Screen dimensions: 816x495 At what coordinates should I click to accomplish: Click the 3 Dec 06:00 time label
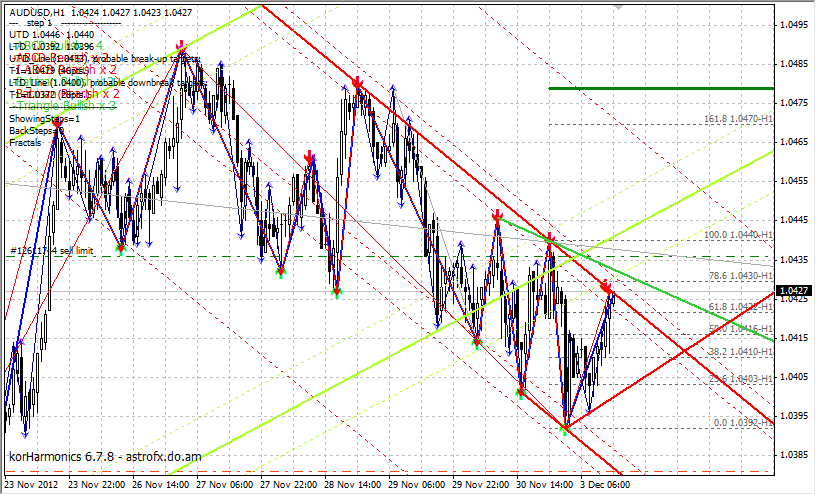point(606,485)
